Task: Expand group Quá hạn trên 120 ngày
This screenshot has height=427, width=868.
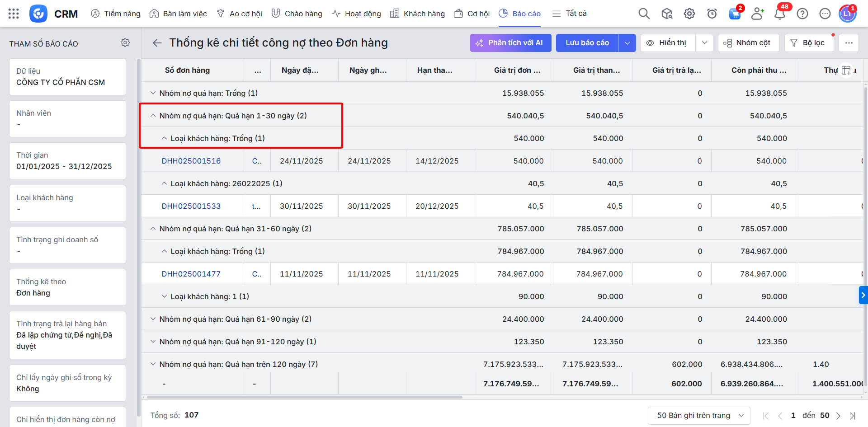Action: (x=153, y=364)
